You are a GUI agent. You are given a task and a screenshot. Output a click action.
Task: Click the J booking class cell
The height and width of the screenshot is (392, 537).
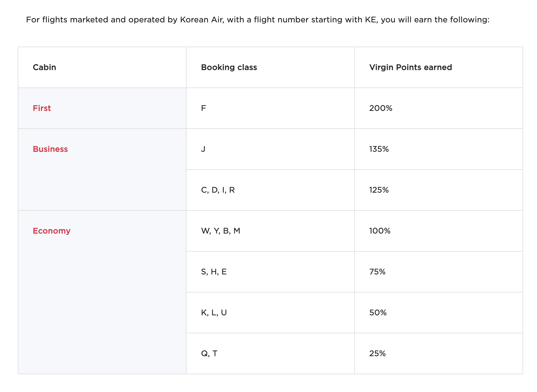(203, 149)
